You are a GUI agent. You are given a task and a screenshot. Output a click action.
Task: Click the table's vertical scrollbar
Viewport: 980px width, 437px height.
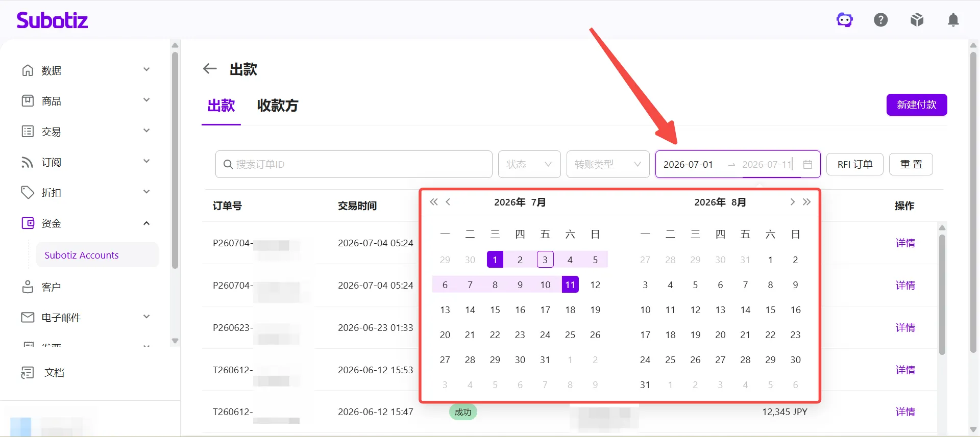tap(942, 294)
